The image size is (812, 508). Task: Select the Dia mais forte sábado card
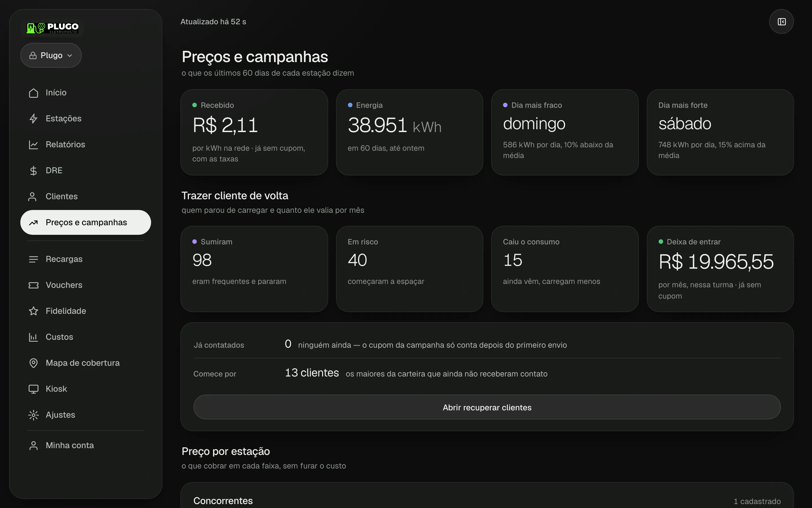pyautogui.click(x=720, y=132)
